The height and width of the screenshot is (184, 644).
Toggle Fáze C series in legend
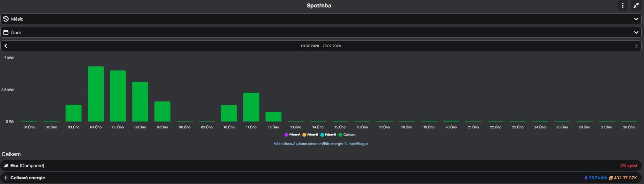(330, 135)
